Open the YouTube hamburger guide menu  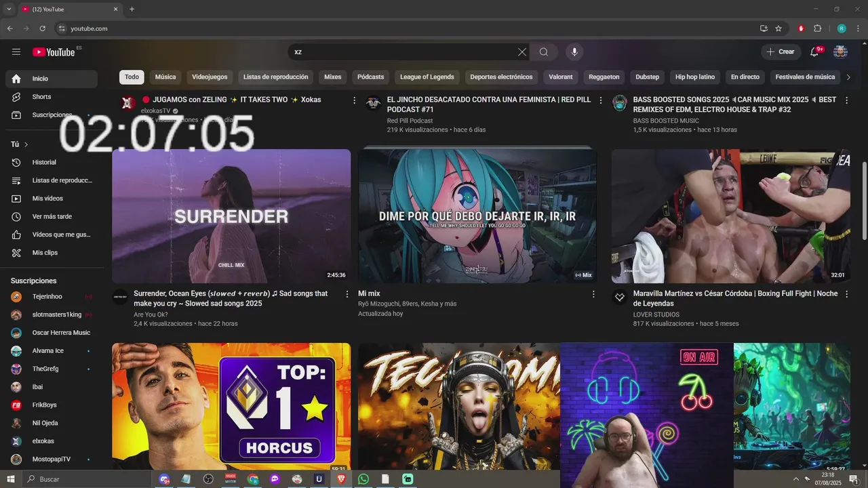pos(16,52)
